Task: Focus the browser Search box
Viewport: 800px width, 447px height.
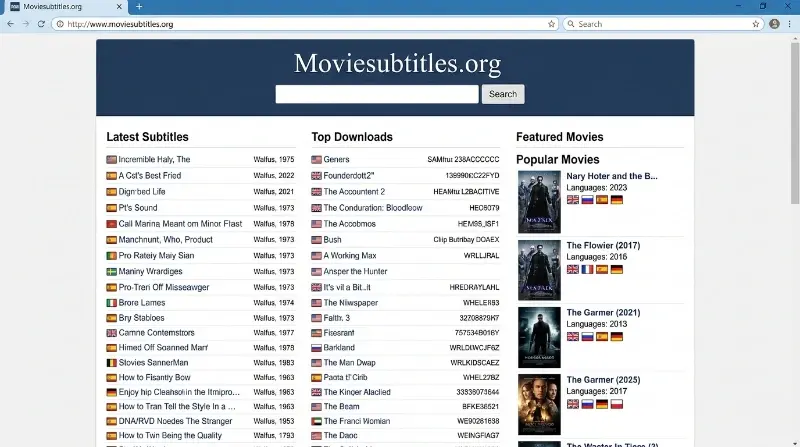Action: pos(663,24)
